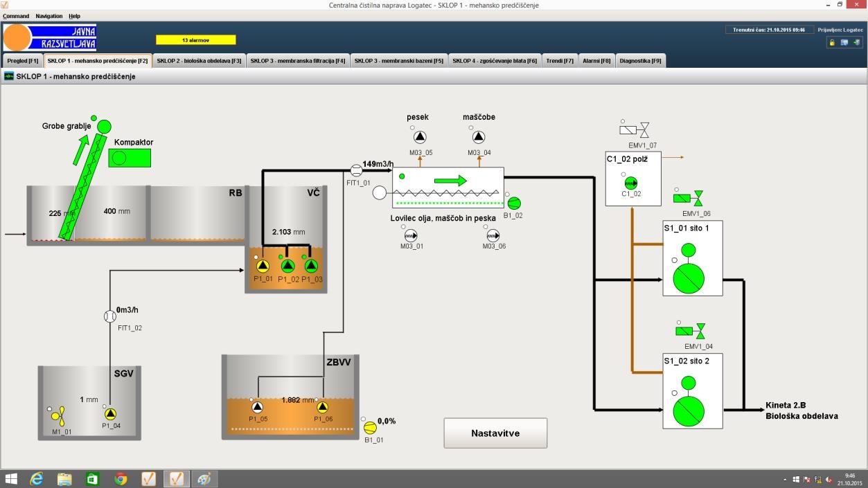Click the Kompaktor green unit
The width and height of the screenshot is (868, 488).
tap(130, 158)
